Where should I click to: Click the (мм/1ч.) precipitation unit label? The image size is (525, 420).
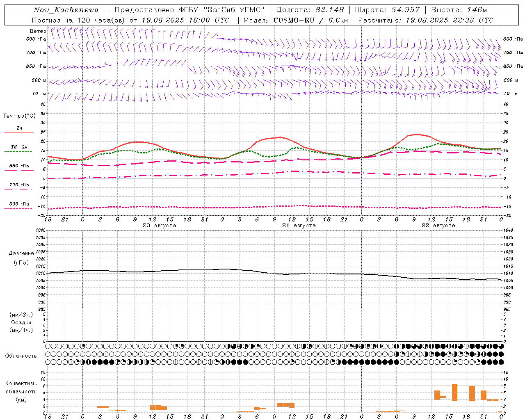coord(21,330)
